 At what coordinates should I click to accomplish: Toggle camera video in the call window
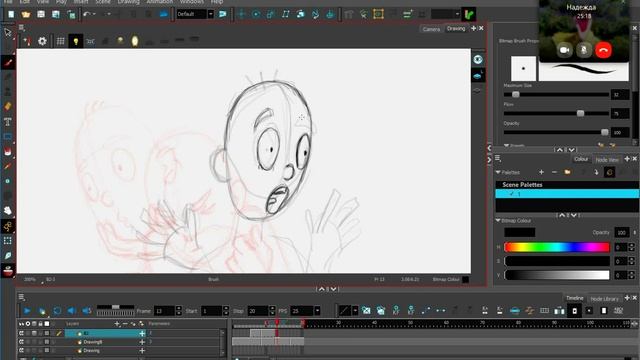point(564,50)
